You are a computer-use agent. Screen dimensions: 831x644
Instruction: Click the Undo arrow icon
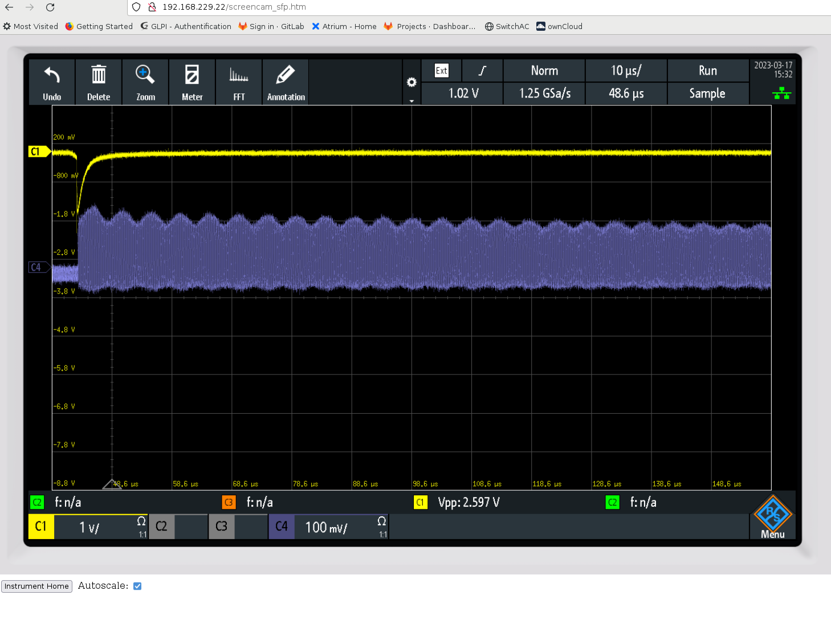[52, 76]
